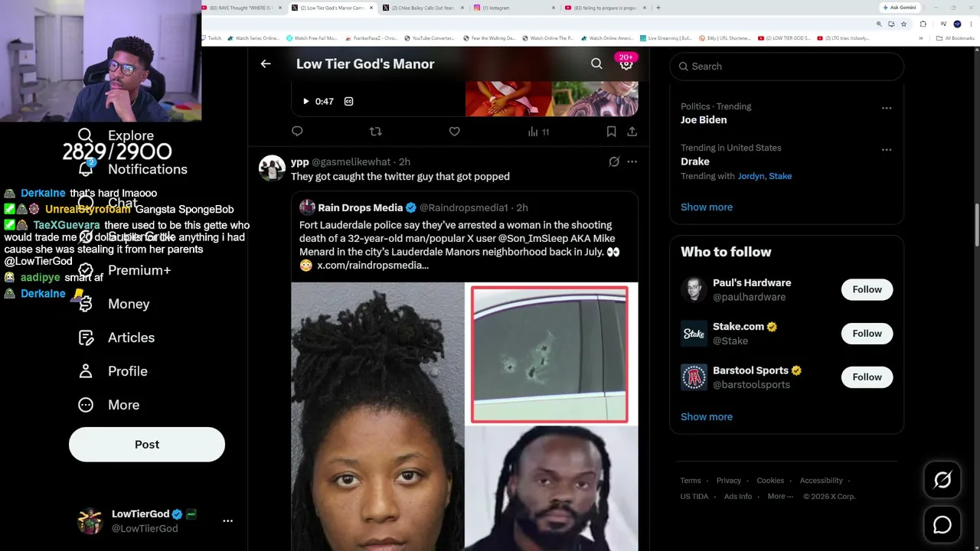The image size is (980, 551).
Task: View the car window bullet hole image
Action: [x=550, y=354]
